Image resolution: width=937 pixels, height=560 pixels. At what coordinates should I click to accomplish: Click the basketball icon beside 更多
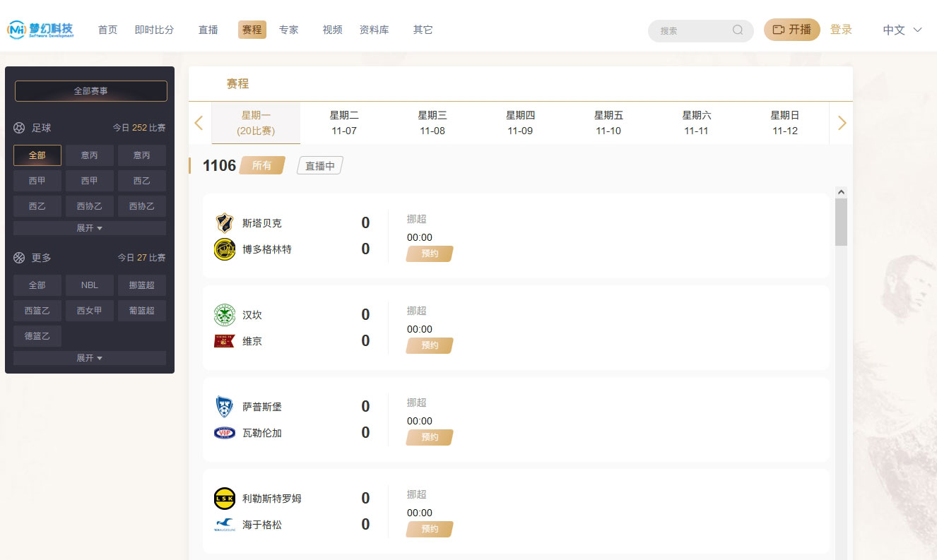pyautogui.click(x=19, y=258)
